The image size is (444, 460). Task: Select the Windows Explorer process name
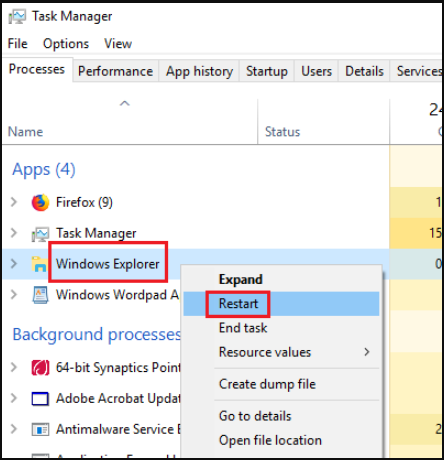point(107,264)
